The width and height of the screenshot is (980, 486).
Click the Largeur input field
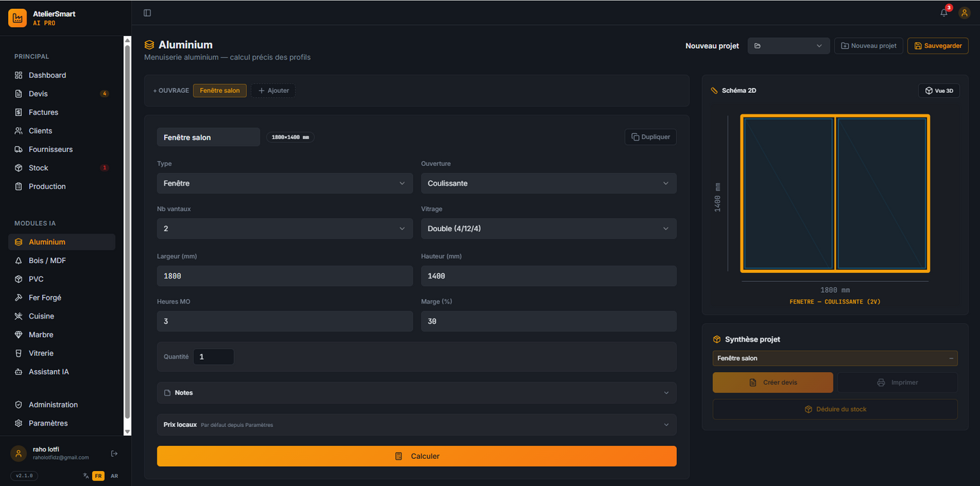(x=285, y=276)
